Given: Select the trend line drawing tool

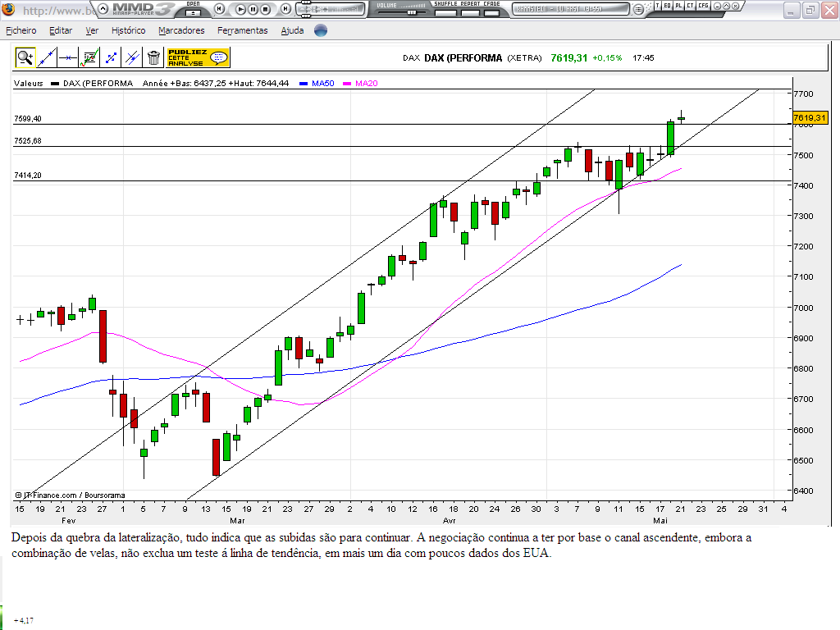Looking at the screenshot, I should tap(47, 57).
